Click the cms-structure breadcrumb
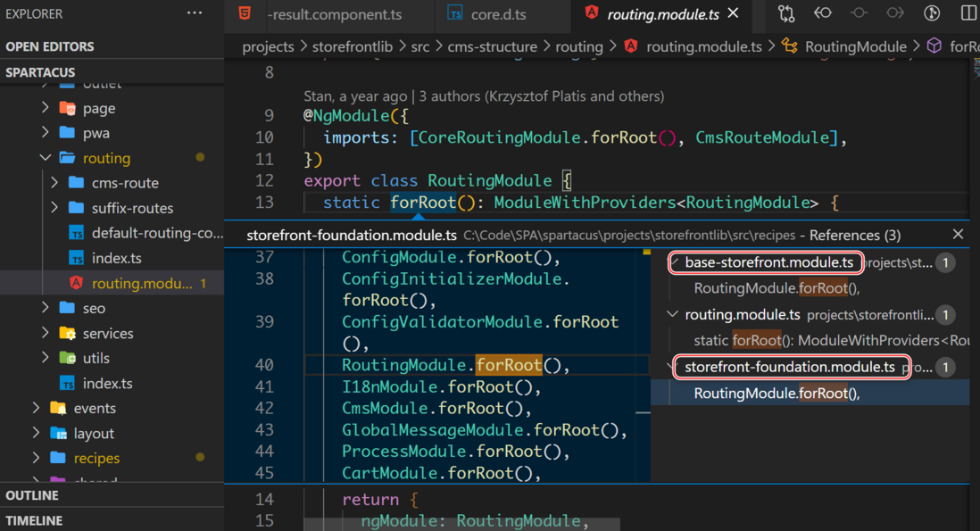Screen dimensions: 980x531 pyautogui.click(x=493, y=46)
